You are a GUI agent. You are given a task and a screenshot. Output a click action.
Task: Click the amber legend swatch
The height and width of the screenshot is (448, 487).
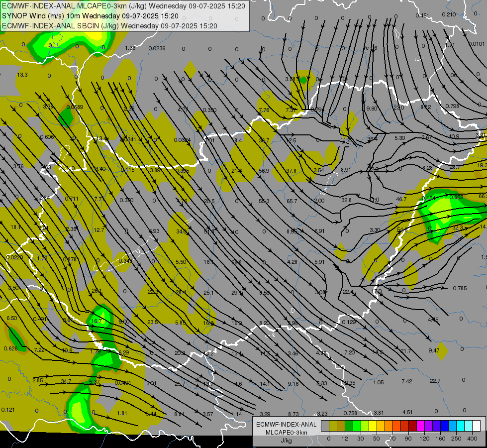click(x=381, y=426)
